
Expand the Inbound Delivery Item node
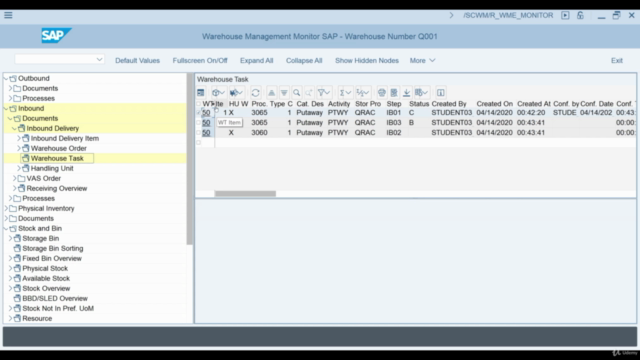point(19,138)
